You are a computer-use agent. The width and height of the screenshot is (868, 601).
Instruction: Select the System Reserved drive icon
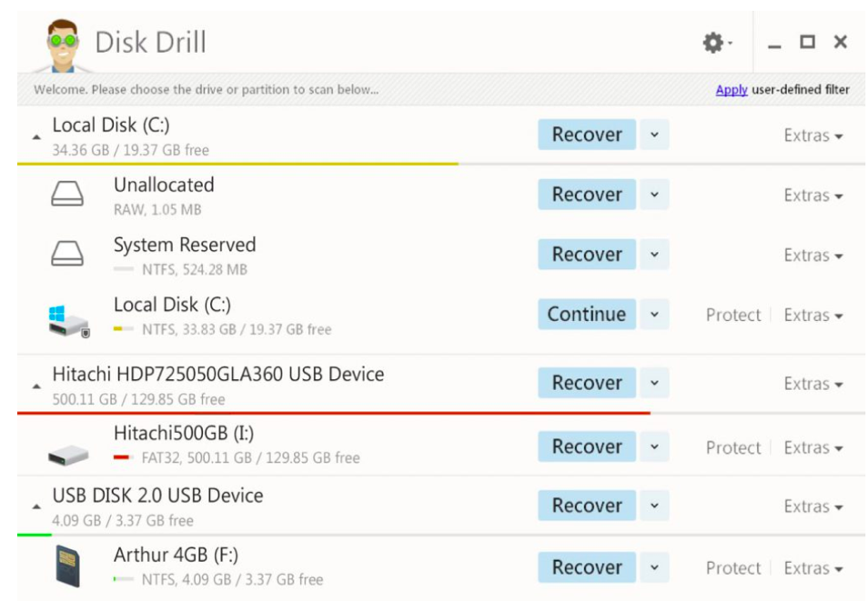tap(67, 254)
